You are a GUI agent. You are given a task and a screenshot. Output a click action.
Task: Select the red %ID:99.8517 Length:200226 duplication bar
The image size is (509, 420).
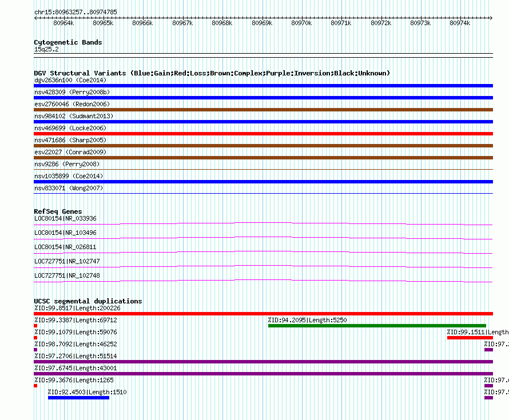pyautogui.click(x=263, y=314)
